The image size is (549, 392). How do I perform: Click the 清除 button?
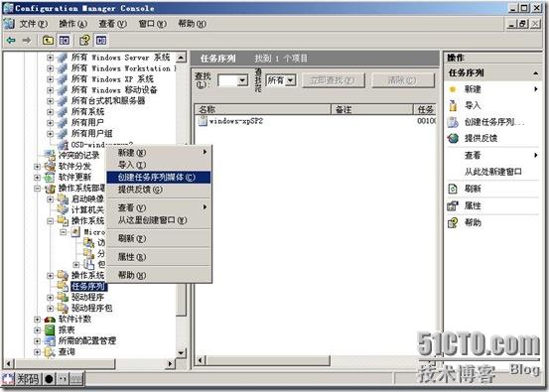(x=403, y=80)
